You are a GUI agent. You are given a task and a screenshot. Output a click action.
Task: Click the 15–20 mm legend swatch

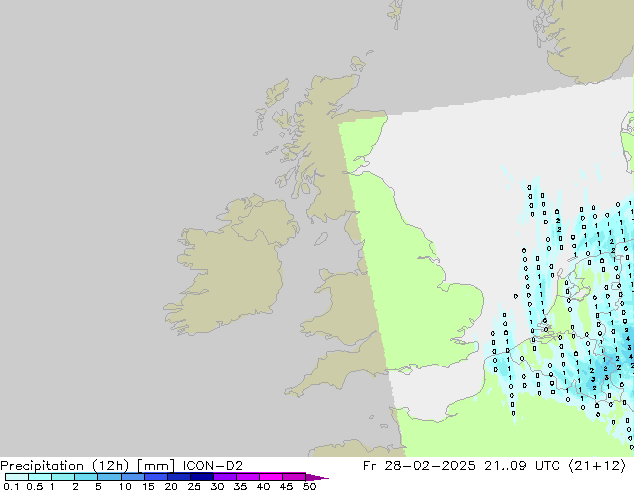156,477
